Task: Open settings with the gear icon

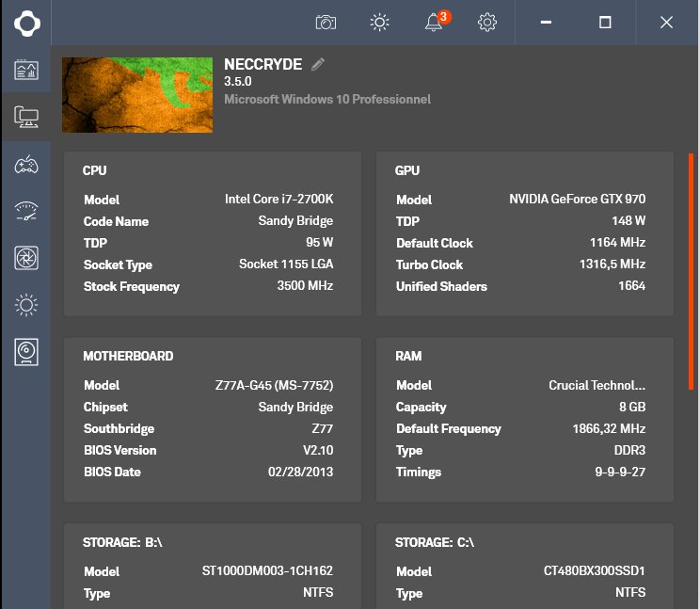Action: [487, 23]
